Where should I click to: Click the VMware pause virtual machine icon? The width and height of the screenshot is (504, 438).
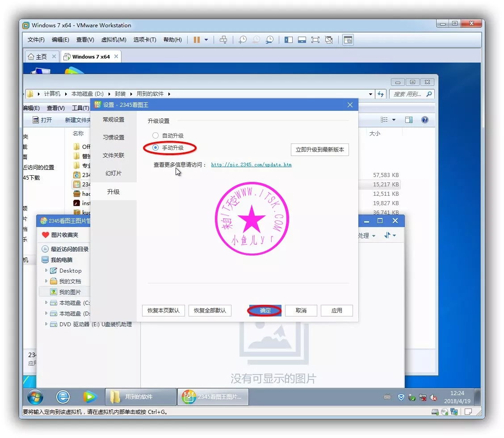pyautogui.click(x=197, y=40)
